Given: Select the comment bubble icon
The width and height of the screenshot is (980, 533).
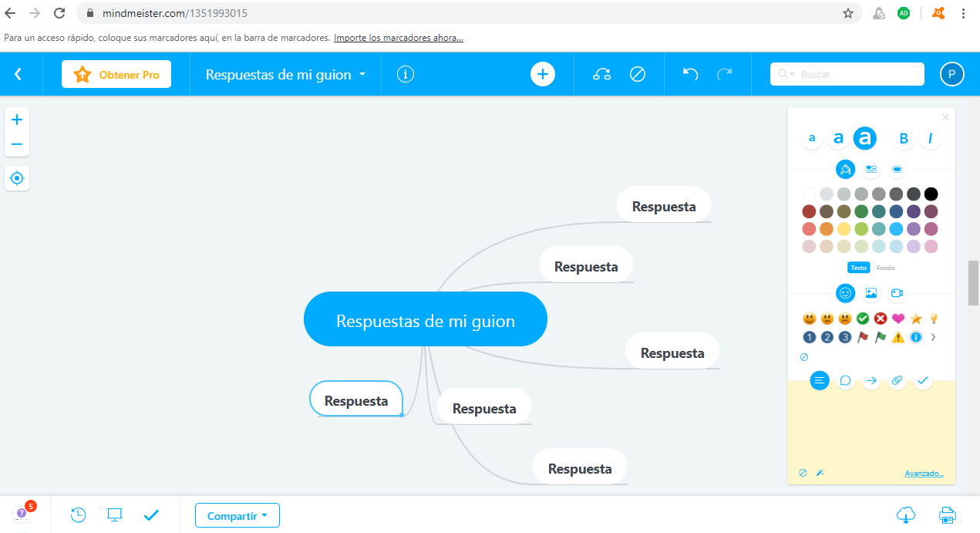Looking at the screenshot, I should (x=846, y=380).
